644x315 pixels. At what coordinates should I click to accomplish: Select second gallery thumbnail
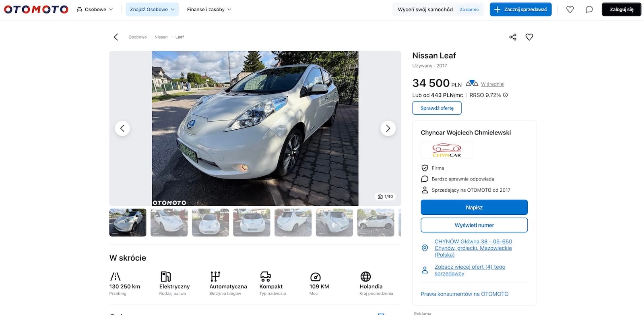169,222
